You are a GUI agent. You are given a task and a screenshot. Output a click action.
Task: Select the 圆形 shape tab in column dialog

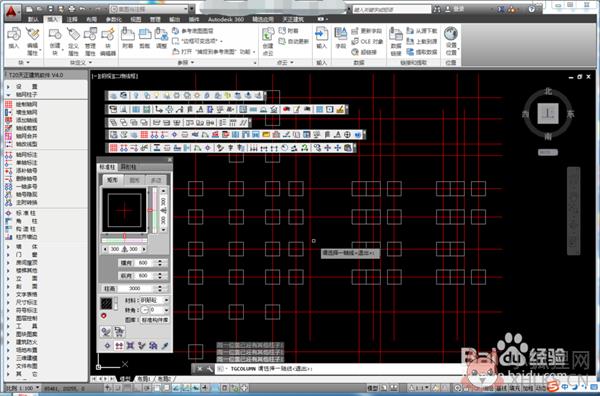[134, 180]
